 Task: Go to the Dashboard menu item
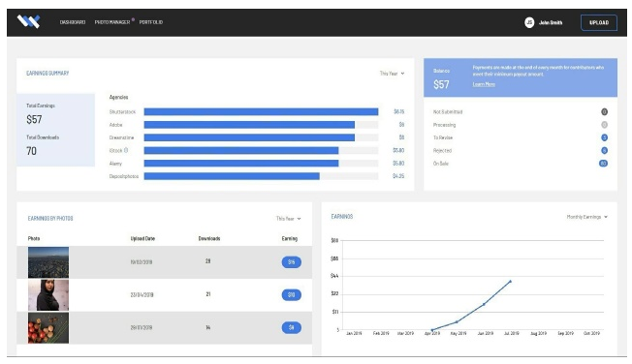tap(73, 22)
